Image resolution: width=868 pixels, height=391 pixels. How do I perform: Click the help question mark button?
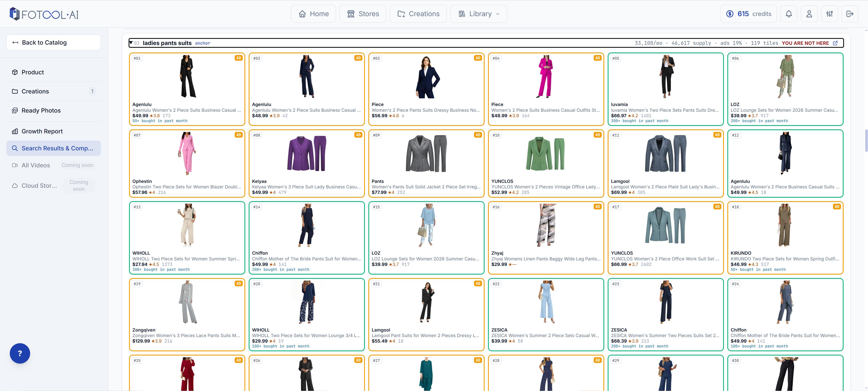[20, 353]
